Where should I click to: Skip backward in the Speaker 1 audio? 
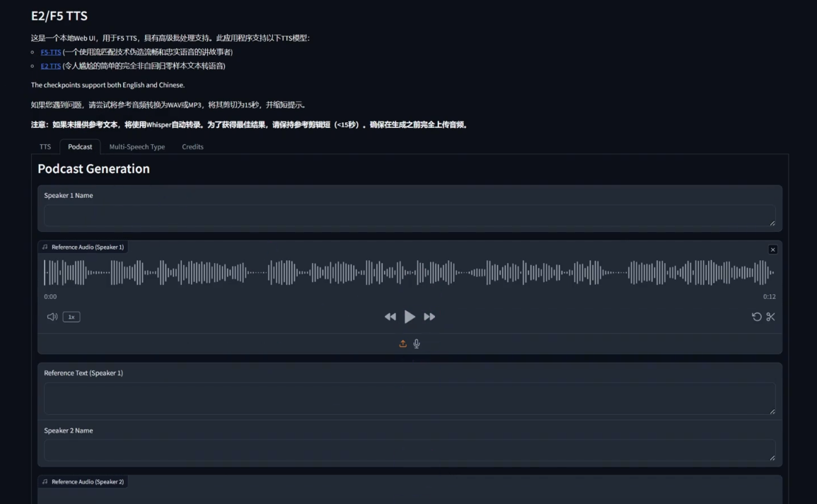(390, 317)
